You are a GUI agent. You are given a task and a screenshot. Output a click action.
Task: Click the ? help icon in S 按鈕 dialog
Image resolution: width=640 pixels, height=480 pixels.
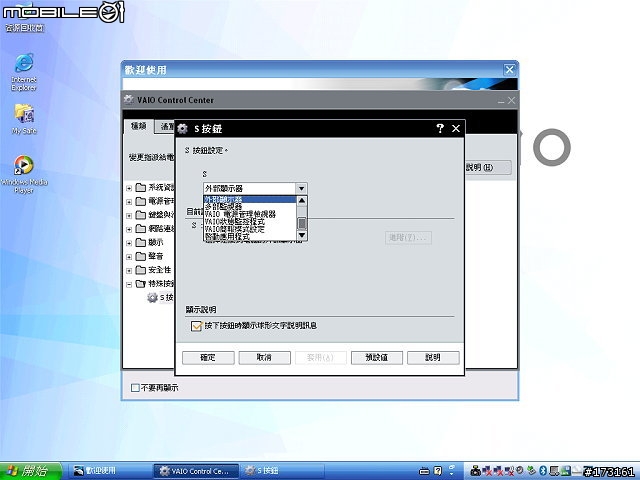440,129
